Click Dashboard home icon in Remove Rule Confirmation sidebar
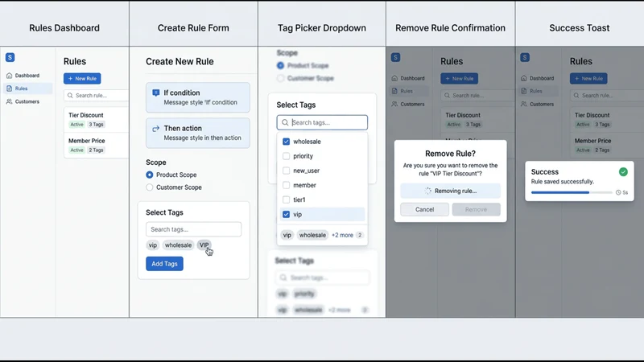The height and width of the screenshot is (362, 644). tap(394, 78)
